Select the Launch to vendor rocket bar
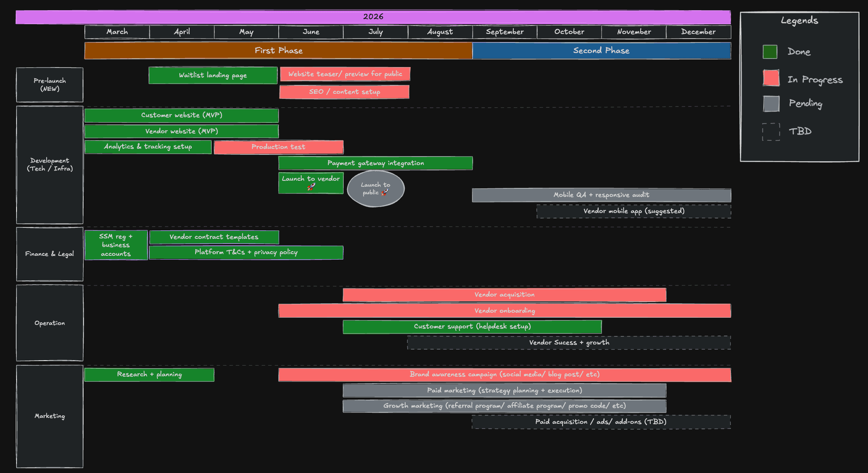 click(311, 183)
